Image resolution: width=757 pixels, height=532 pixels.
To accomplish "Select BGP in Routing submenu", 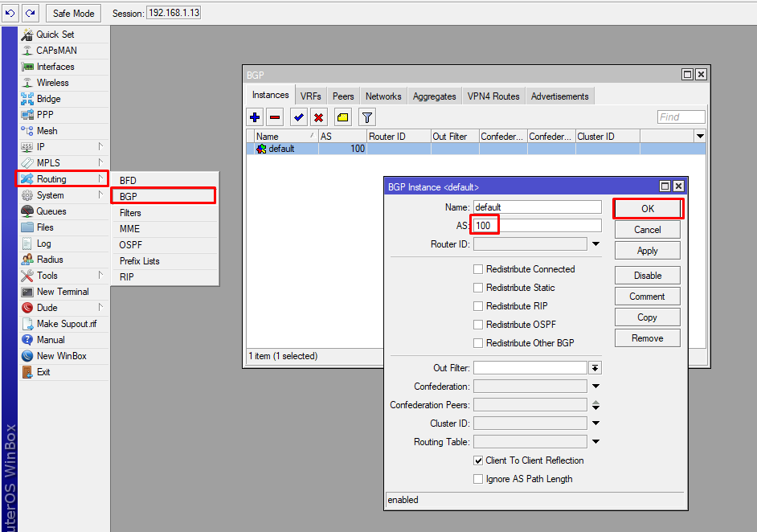I will tap(164, 196).
